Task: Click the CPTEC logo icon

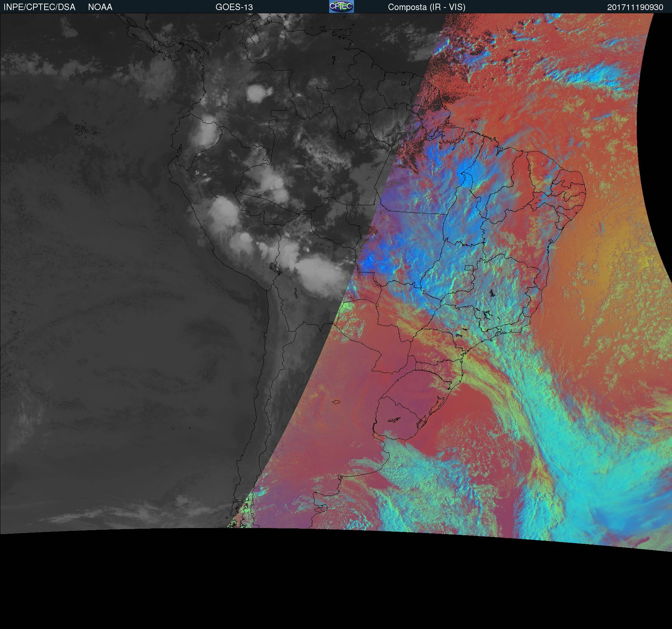Action: click(341, 6)
